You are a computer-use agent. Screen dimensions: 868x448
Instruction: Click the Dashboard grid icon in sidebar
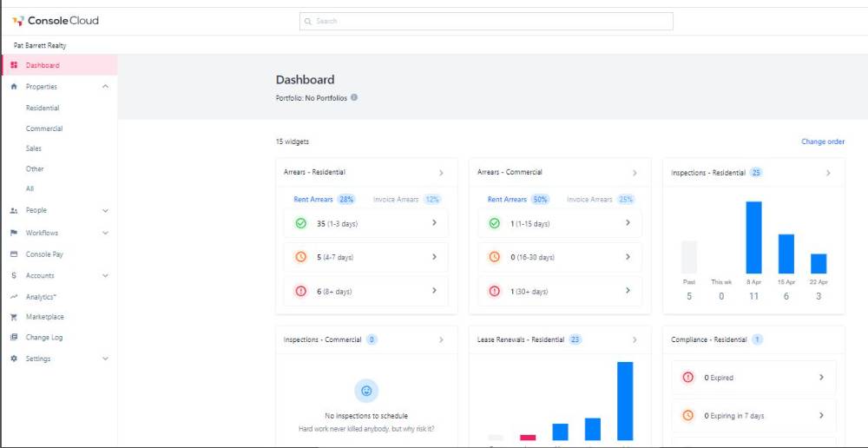pos(14,65)
